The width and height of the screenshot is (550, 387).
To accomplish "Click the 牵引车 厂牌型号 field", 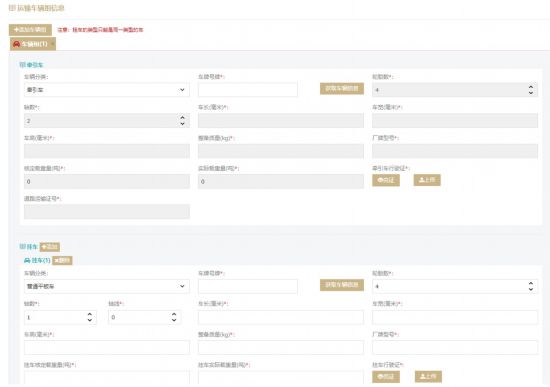I will (x=455, y=151).
